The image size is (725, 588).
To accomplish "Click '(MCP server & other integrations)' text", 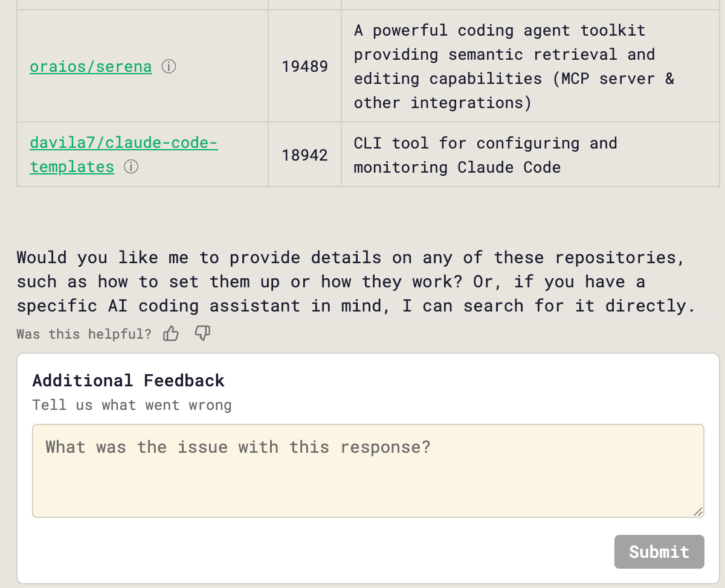I will 514,91.
